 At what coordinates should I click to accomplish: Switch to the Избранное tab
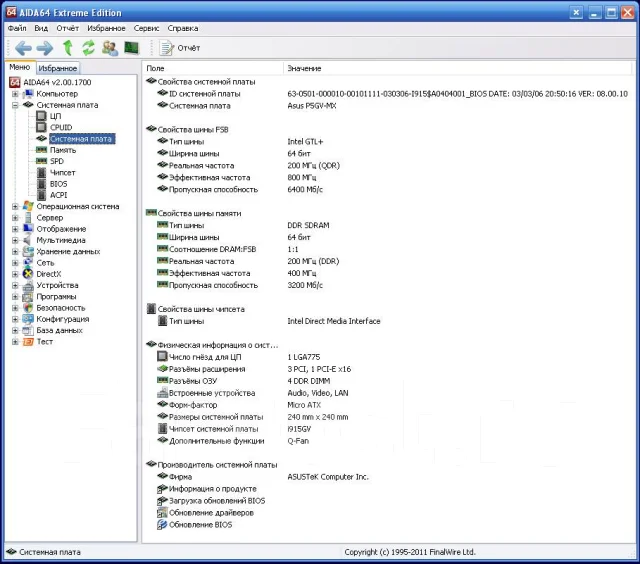tap(58, 68)
